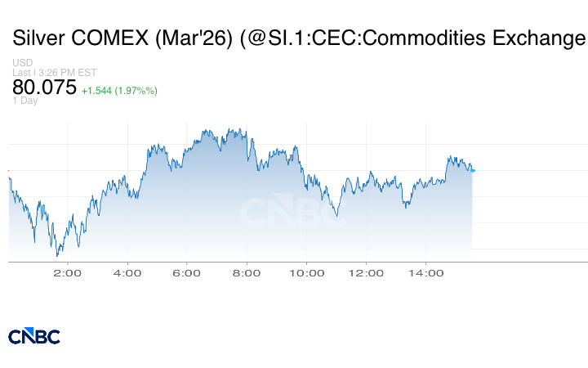Click the 80.075 last price value

coord(44,88)
